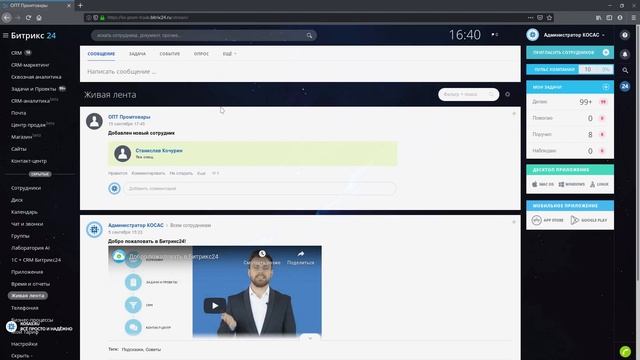Open the Поручил tasks counter row
Viewport: 640px width, 360px height.
click(570, 134)
